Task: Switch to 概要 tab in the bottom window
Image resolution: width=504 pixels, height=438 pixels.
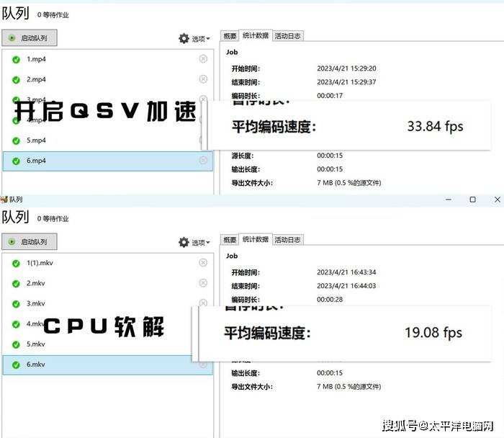Action: (230, 240)
